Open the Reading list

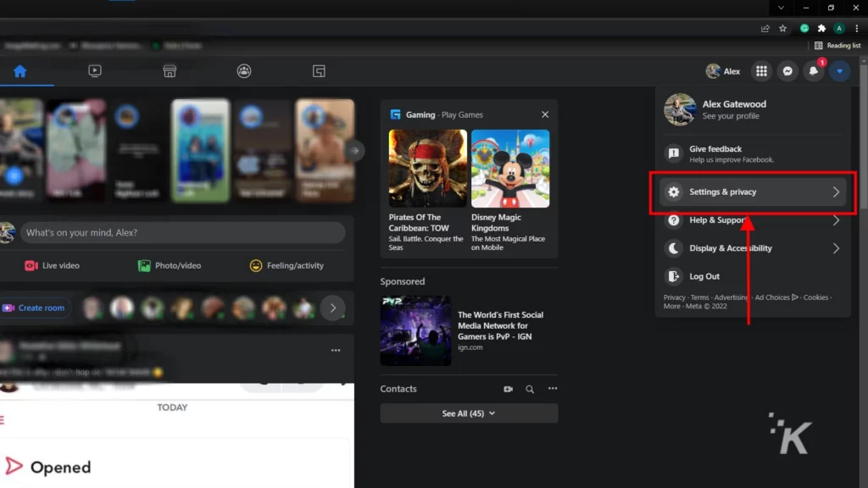coord(837,46)
